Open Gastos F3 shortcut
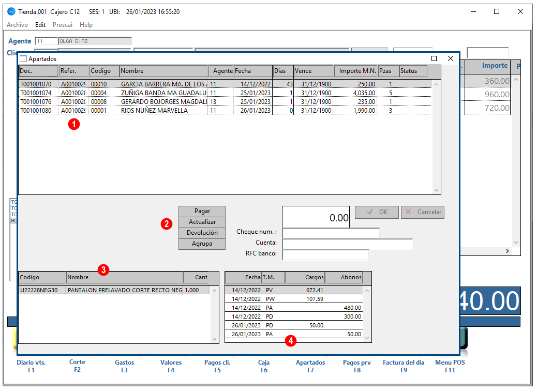537x392 pixels. tap(124, 366)
